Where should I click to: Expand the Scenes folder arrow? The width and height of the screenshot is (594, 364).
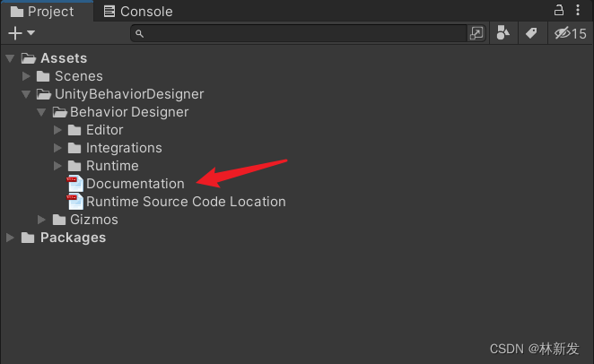pyautogui.click(x=26, y=76)
